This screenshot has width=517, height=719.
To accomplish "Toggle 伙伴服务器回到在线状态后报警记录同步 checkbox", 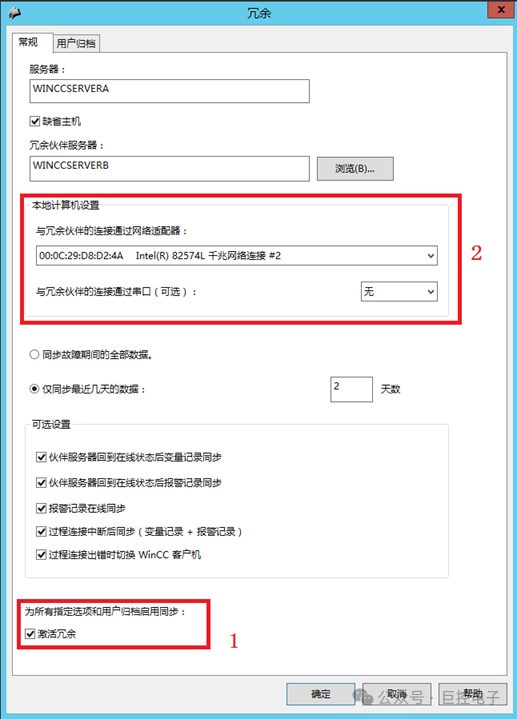I will pyautogui.click(x=41, y=482).
